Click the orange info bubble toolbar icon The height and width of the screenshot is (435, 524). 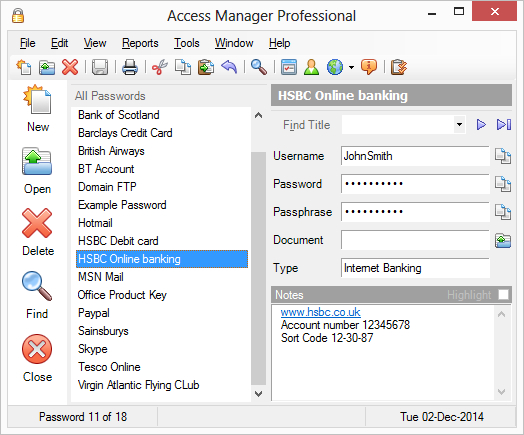[369, 67]
